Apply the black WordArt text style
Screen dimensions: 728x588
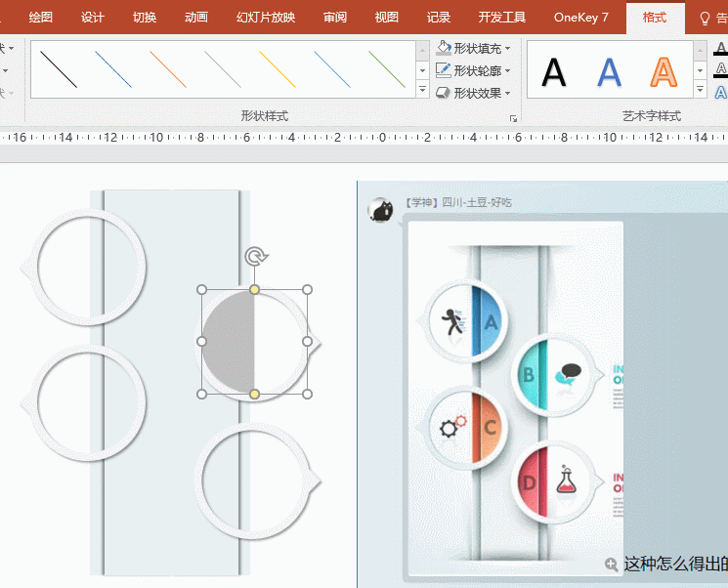coord(554,71)
